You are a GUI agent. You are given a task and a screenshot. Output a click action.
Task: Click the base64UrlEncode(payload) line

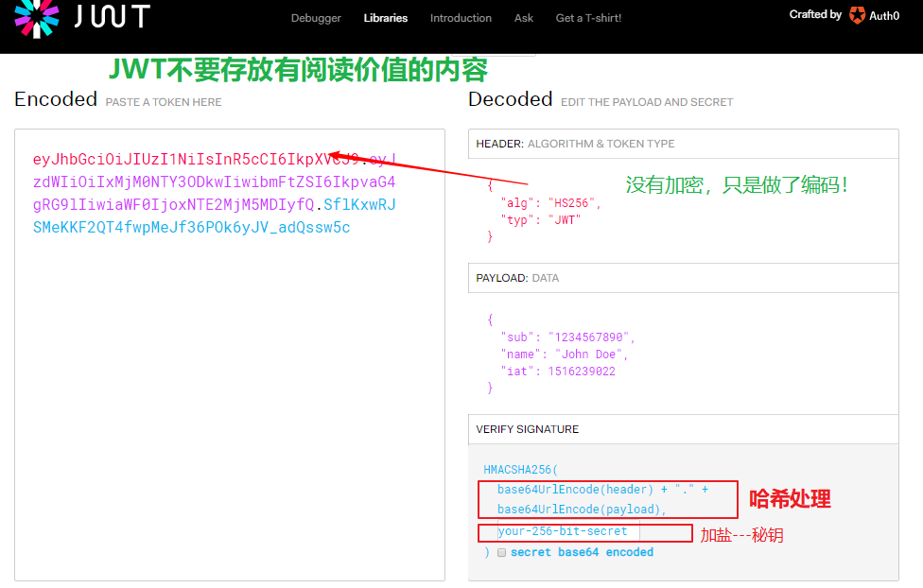point(582,510)
